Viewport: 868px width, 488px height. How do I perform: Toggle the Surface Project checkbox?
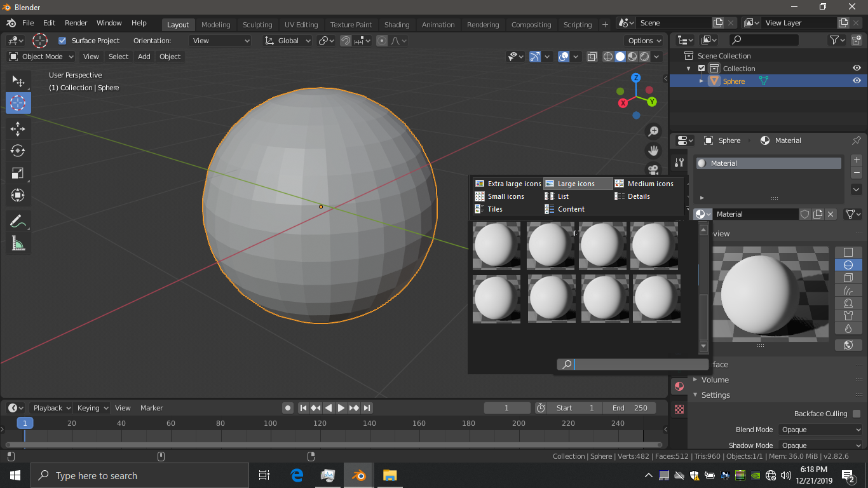click(62, 41)
